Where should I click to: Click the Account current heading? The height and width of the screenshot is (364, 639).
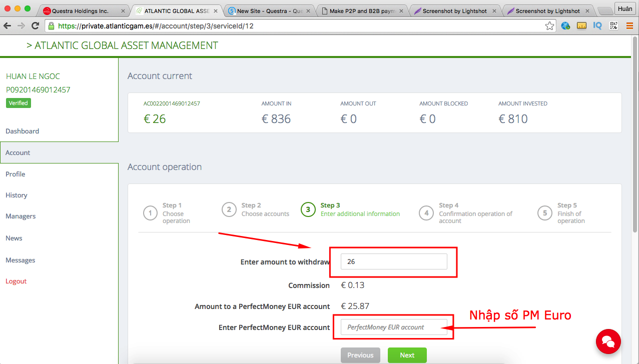pos(160,76)
